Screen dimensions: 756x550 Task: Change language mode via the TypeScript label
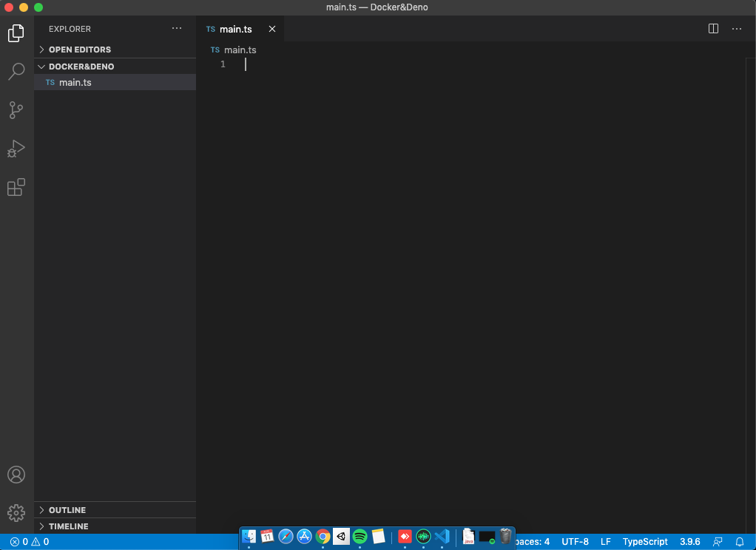[644, 541]
